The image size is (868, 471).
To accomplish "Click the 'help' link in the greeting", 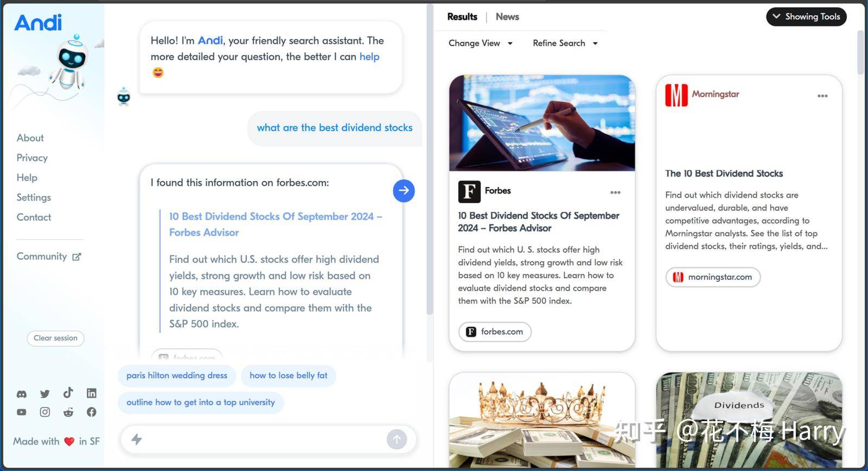I will tap(369, 57).
